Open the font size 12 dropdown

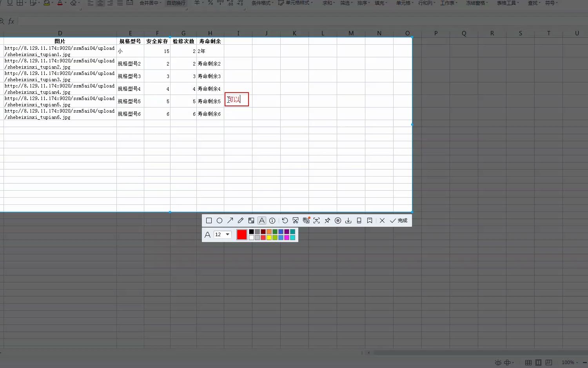point(223,235)
